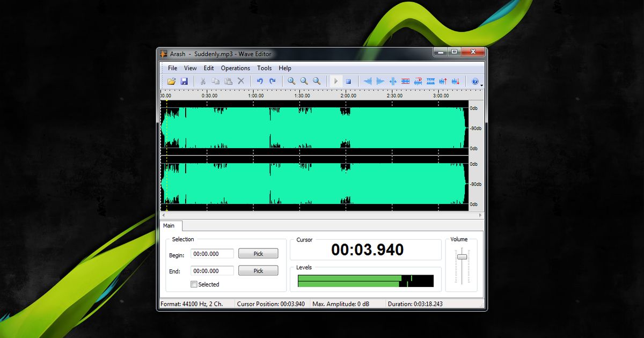644x338 pixels.
Task: Click inside the lower channel waveform
Action: [x=314, y=183]
